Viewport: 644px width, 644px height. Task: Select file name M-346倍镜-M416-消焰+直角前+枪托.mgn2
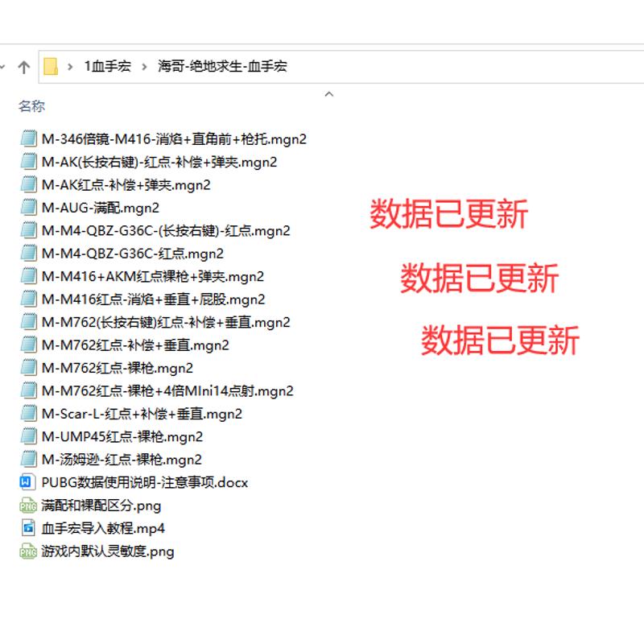(174, 139)
